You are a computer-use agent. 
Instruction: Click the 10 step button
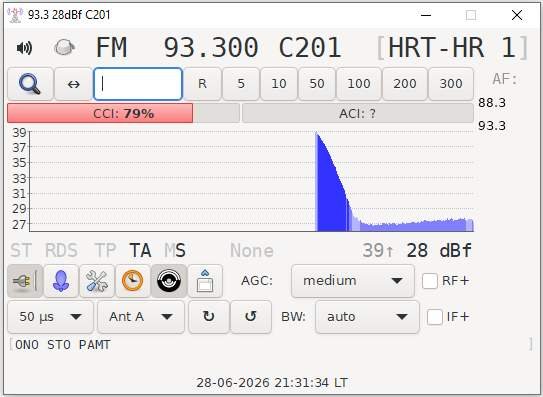tap(279, 84)
